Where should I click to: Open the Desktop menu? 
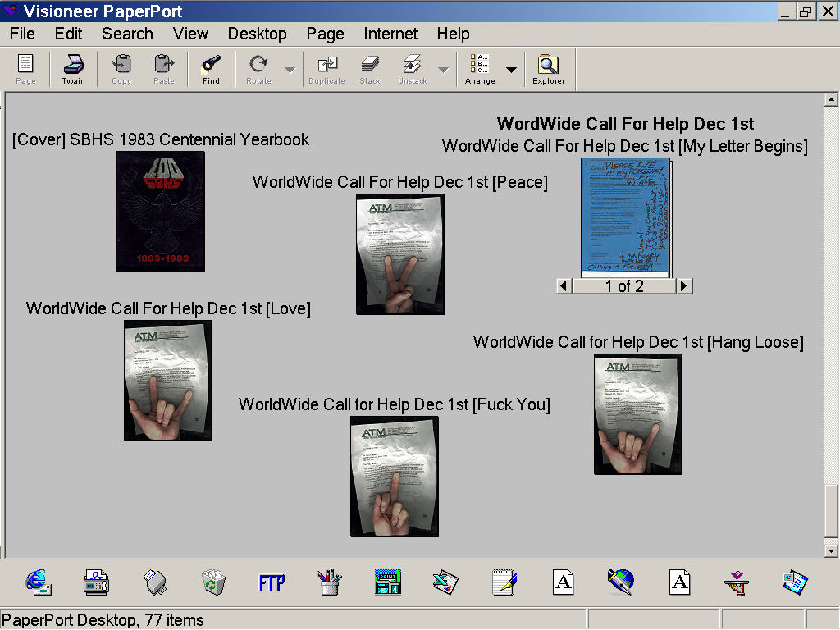[x=257, y=34]
